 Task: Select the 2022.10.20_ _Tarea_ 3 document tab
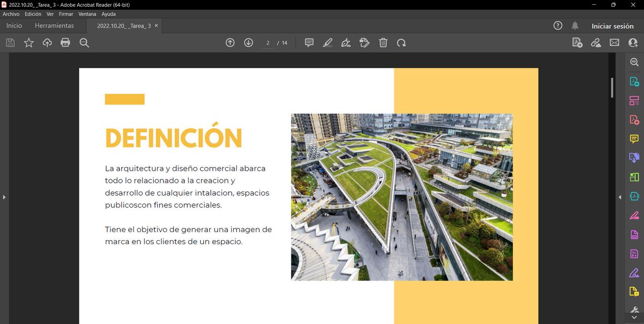point(124,26)
